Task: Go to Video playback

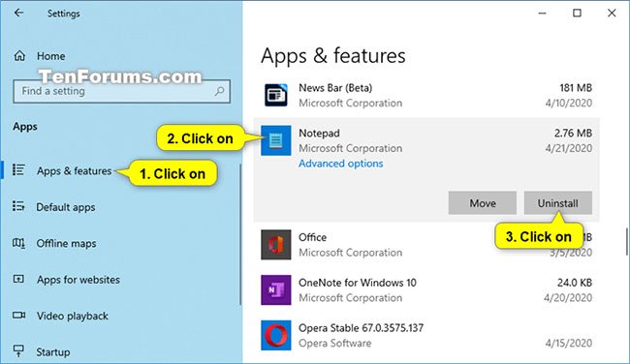Action: tap(73, 316)
